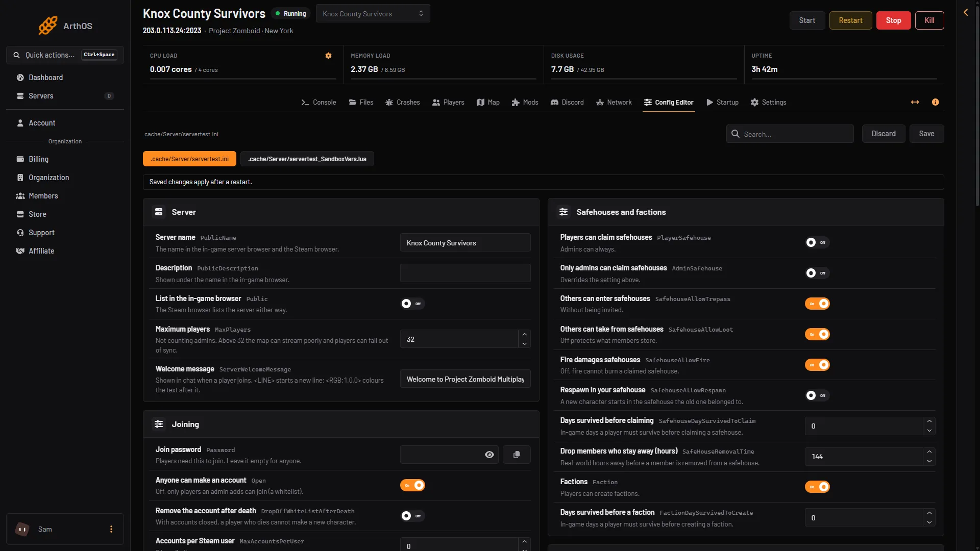Increase Days survived before claiming value
This screenshot has height=551, width=980.
pyautogui.click(x=929, y=421)
